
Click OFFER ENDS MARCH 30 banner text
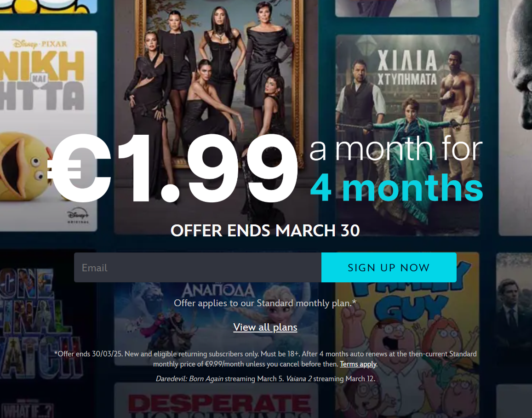(265, 231)
